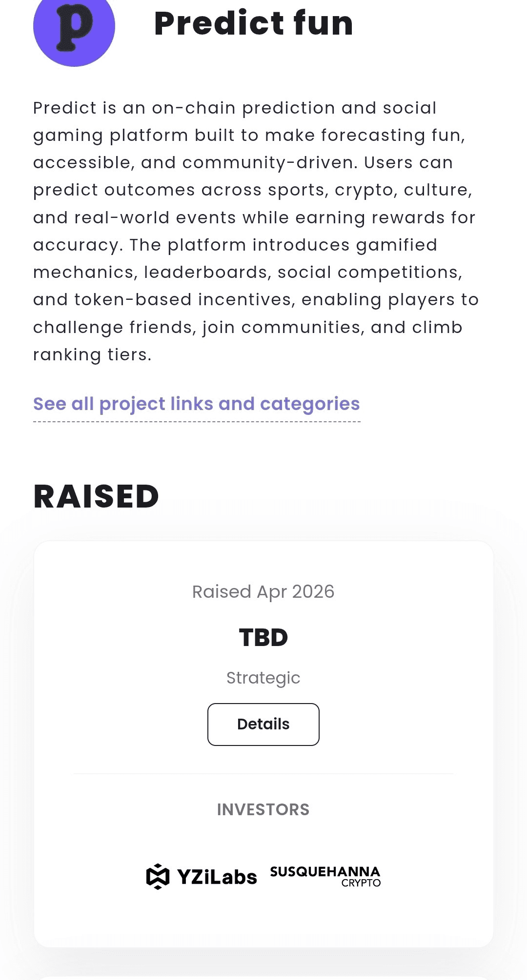Click the purple Predict fun logo
Screen dimensions: 527x980
pyautogui.click(x=74, y=27)
